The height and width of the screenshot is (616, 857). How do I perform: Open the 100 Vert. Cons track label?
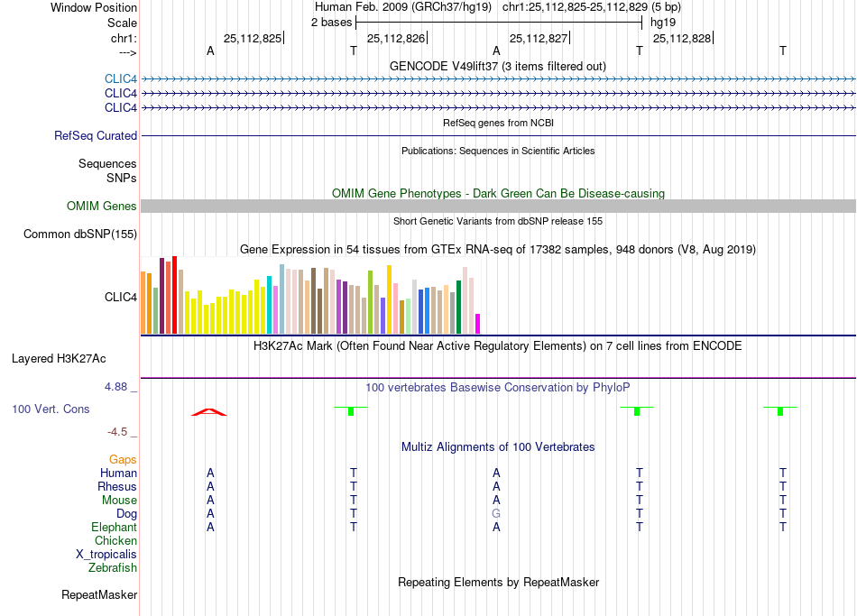51,409
